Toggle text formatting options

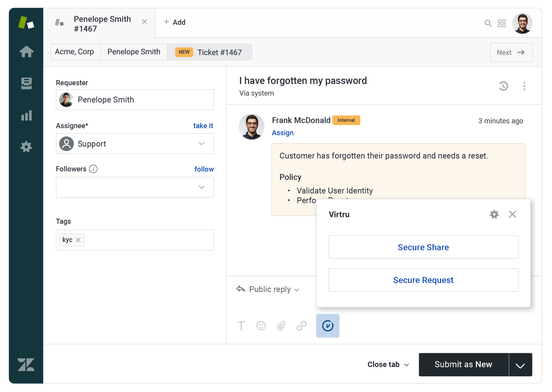pos(241,326)
